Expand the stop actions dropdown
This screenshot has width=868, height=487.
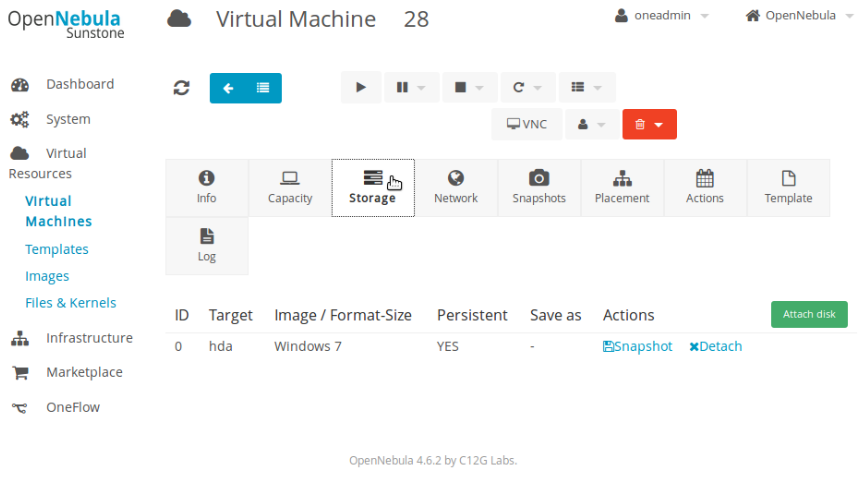[468, 88]
